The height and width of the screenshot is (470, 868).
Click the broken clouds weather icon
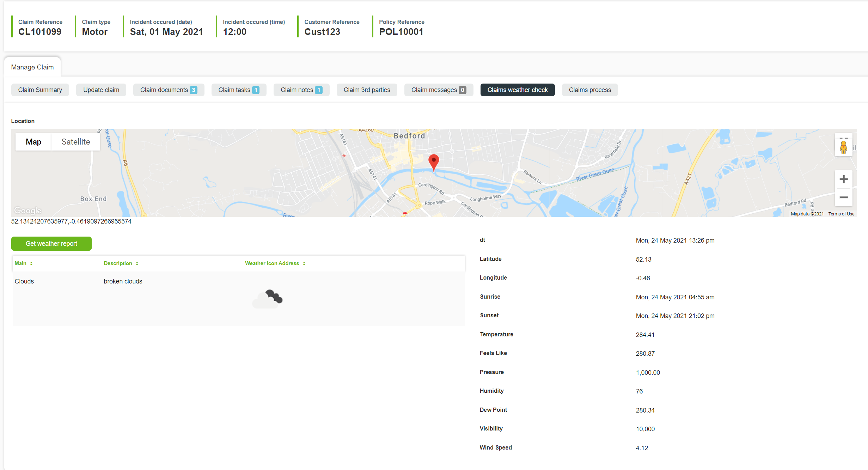click(268, 299)
